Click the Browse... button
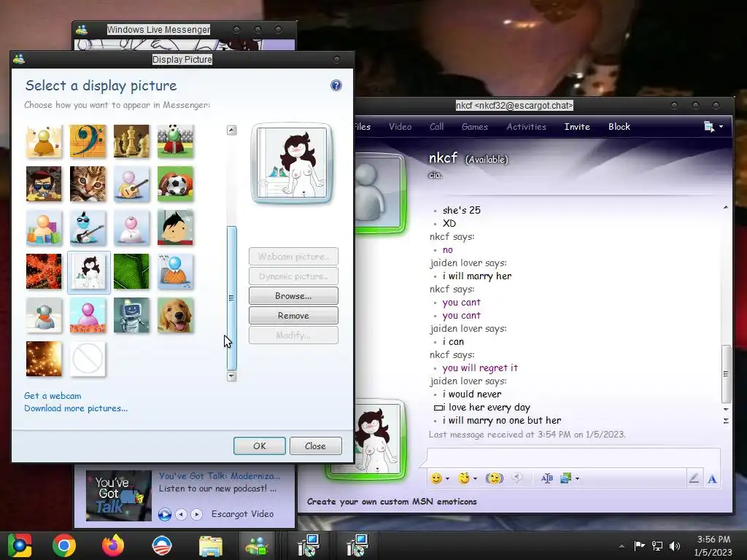Viewport: 747px width, 560px height. tap(293, 296)
